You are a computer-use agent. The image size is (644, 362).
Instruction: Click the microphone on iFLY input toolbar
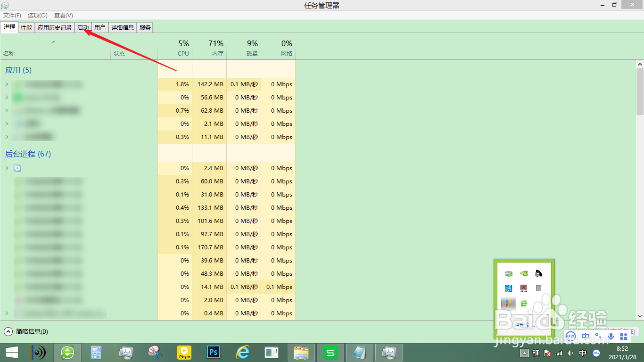click(611, 336)
